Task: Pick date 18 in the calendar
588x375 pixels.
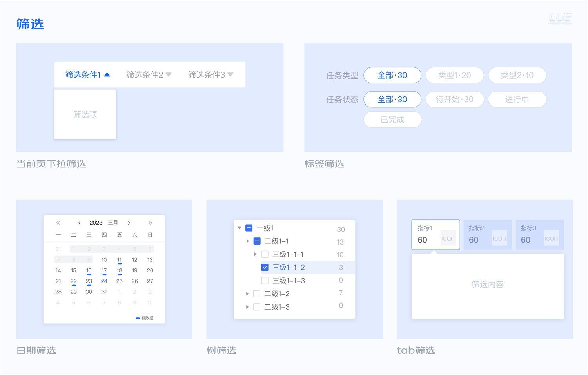Action: pyautogui.click(x=120, y=270)
